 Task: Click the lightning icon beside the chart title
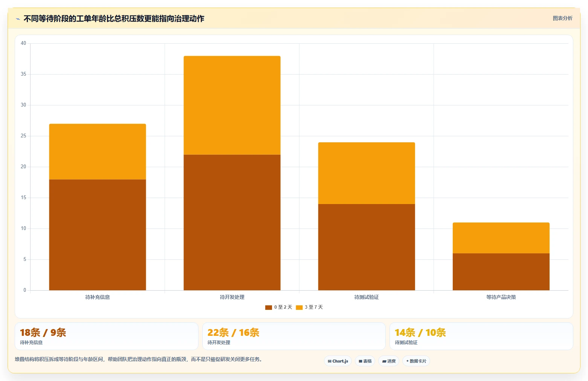[18, 19]
